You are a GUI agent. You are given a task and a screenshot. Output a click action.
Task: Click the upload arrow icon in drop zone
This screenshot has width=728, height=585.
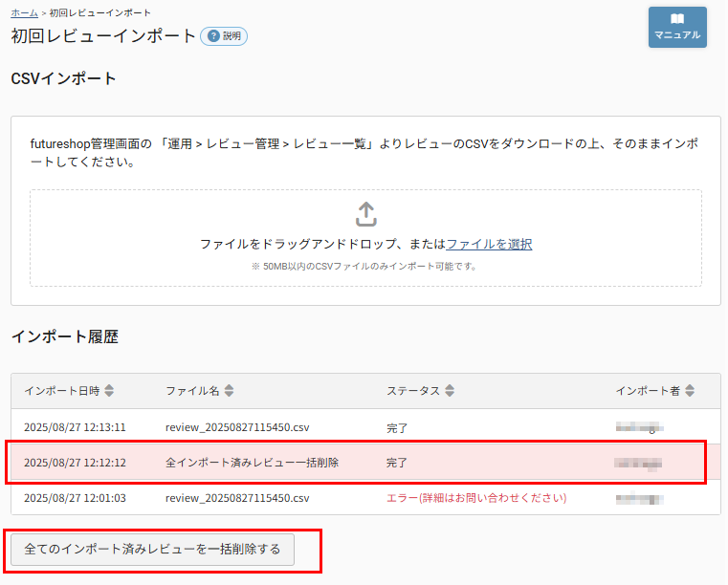(365, 214)
